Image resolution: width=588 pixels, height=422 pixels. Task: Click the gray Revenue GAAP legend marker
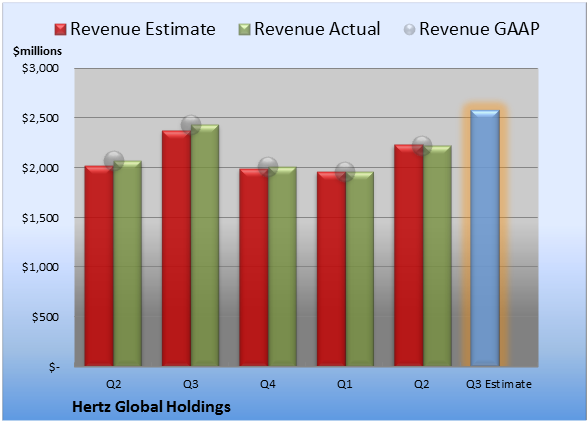pos(409,30)
